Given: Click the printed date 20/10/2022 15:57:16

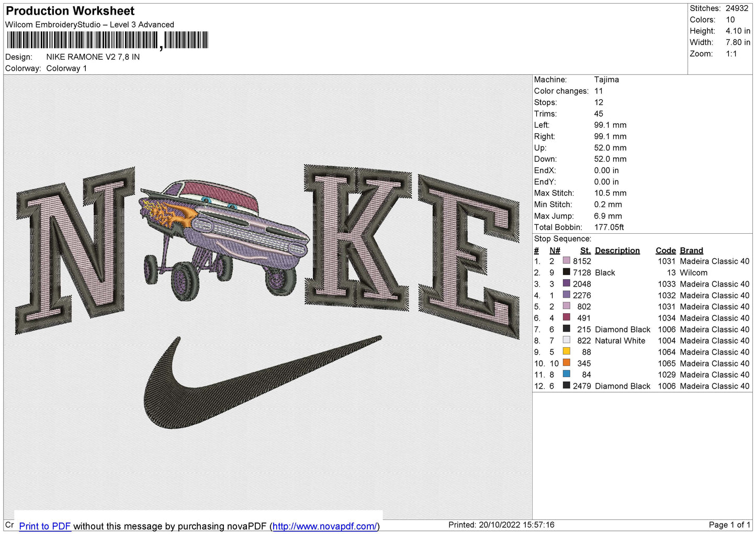Looking at the screenshot, I should point(516,525).
